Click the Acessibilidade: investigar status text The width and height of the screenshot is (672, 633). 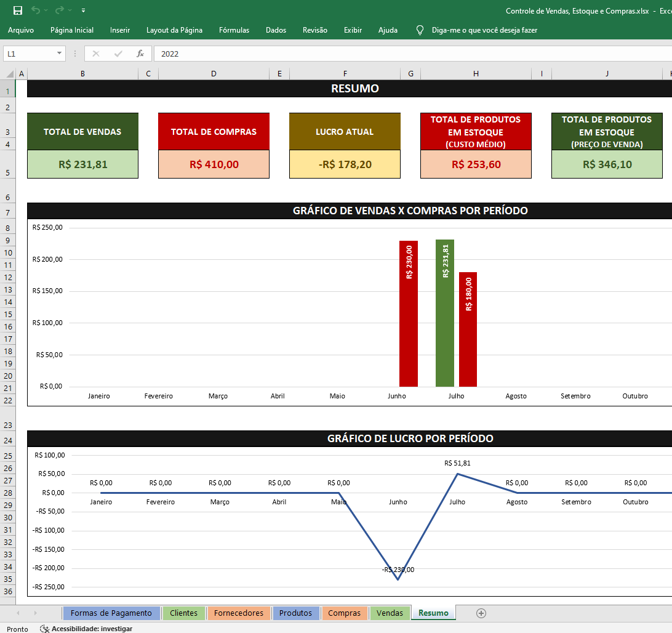(92, 629)
